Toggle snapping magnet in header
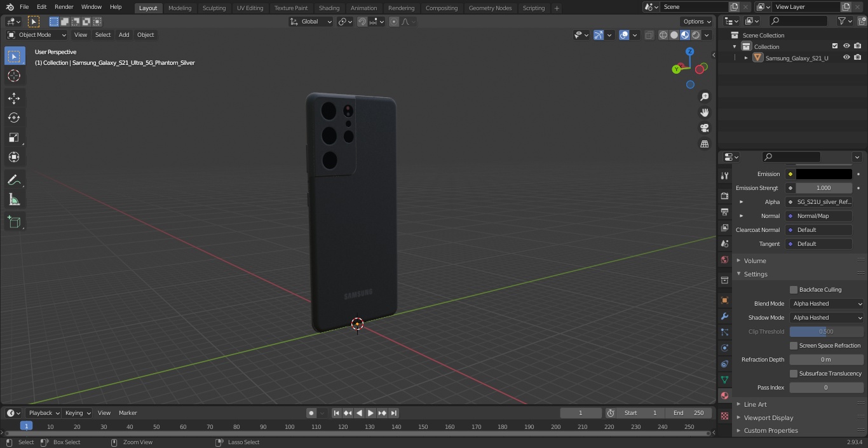The width and height of the screenshot is (868, 448). [362, 22]
